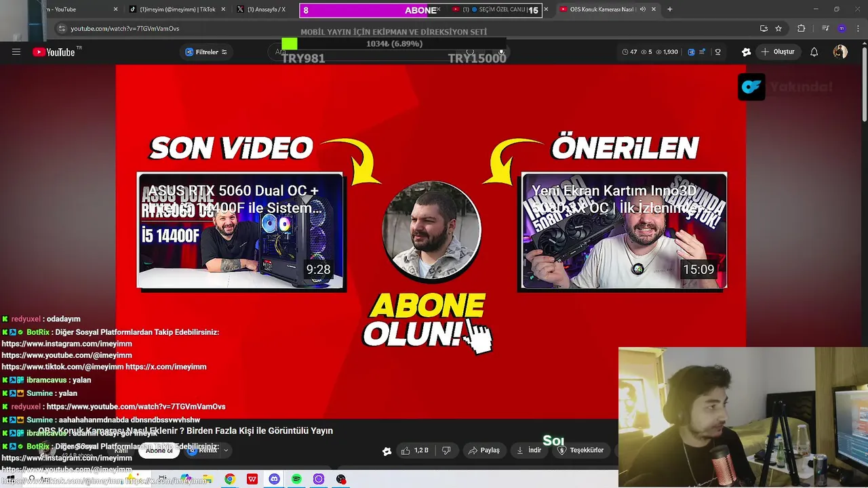Open the ASUS RTX 5060 Dual OC video thumbnail
Screen dimensions: 868x488
pyautogui.click(x=241, y=231)
